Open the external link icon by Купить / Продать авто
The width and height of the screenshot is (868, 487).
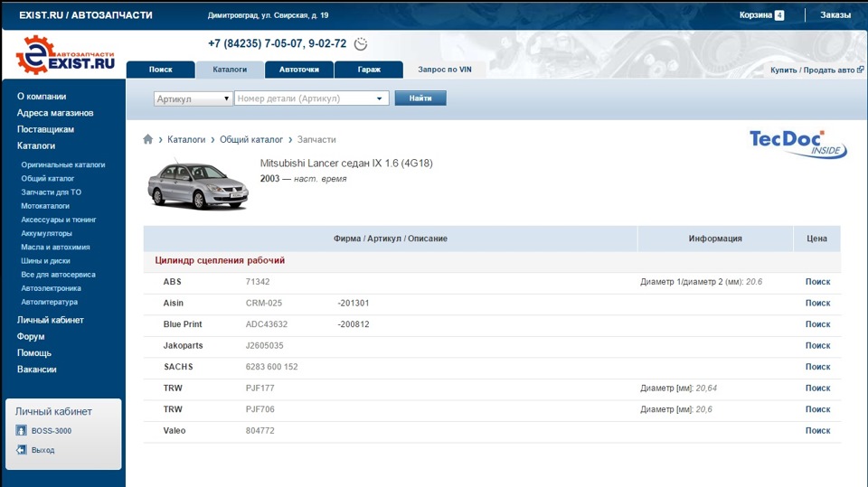pos(860,70)
